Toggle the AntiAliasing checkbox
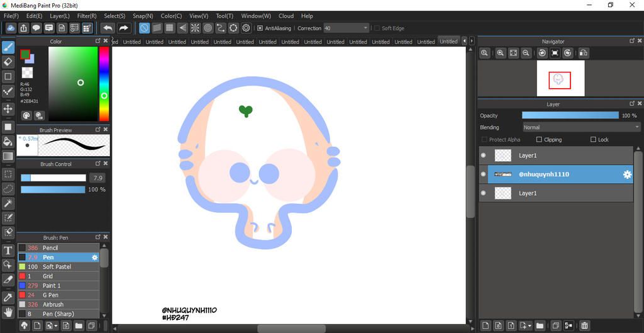 pos(260,28)
